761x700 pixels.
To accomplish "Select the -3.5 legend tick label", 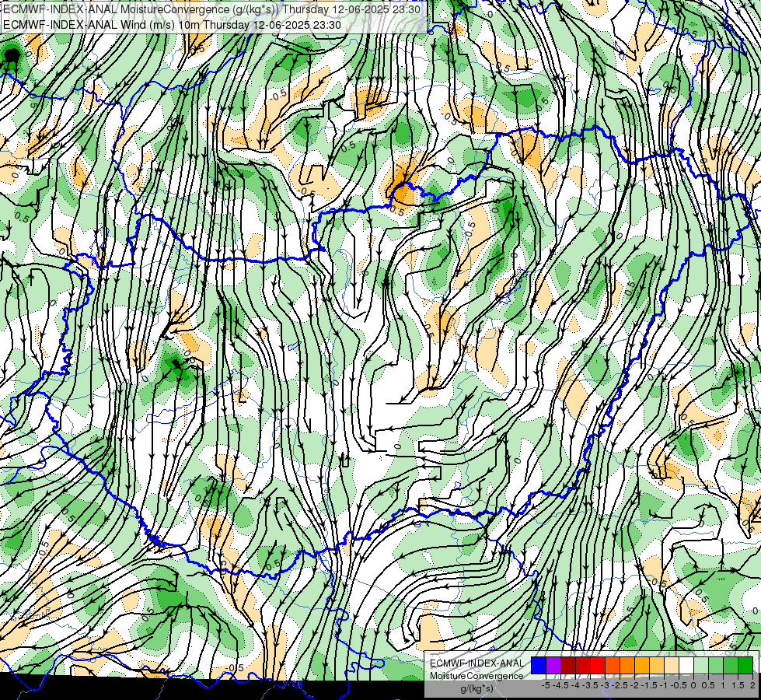I will point(591,685).
